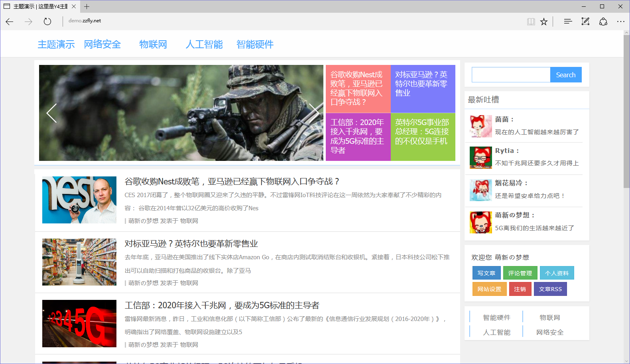630x364 pixels.
Task: Select the 主题演示 browser tab
Action: click(40, 6)
